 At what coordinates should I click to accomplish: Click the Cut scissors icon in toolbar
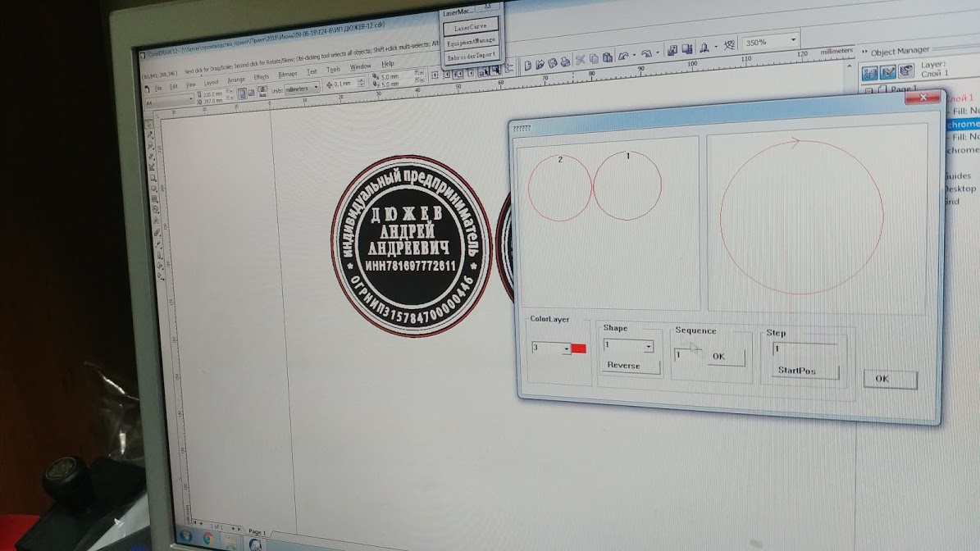[x=580, y=60]
